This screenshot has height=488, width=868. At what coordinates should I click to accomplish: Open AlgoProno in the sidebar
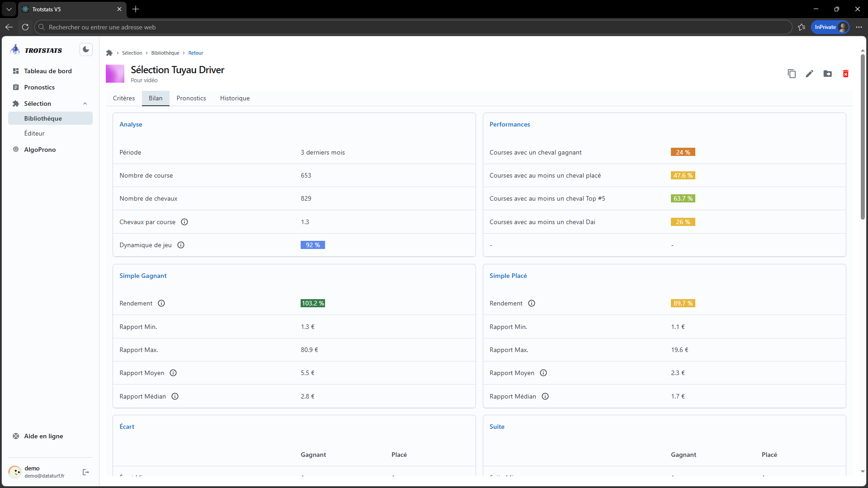40,150
